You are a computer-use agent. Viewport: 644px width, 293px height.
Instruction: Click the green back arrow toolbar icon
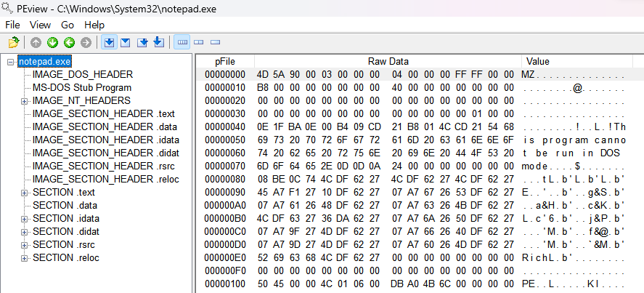click(69, 42)
